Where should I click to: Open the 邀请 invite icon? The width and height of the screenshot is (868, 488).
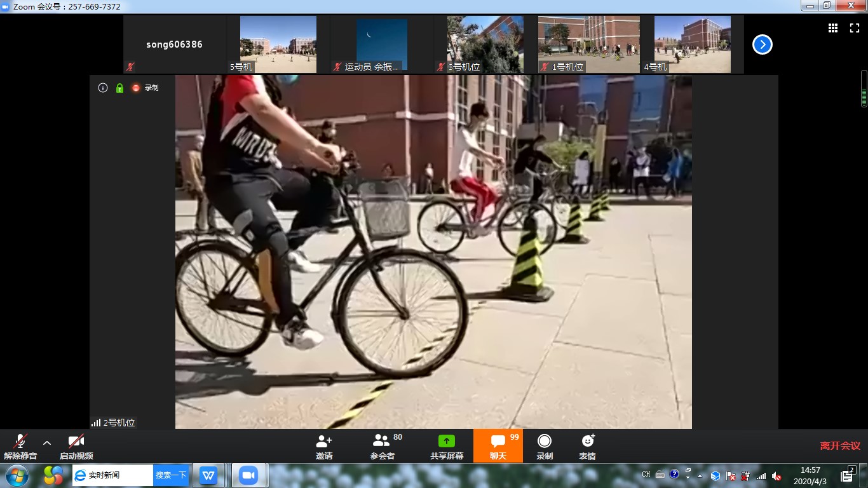click(324, 446)
